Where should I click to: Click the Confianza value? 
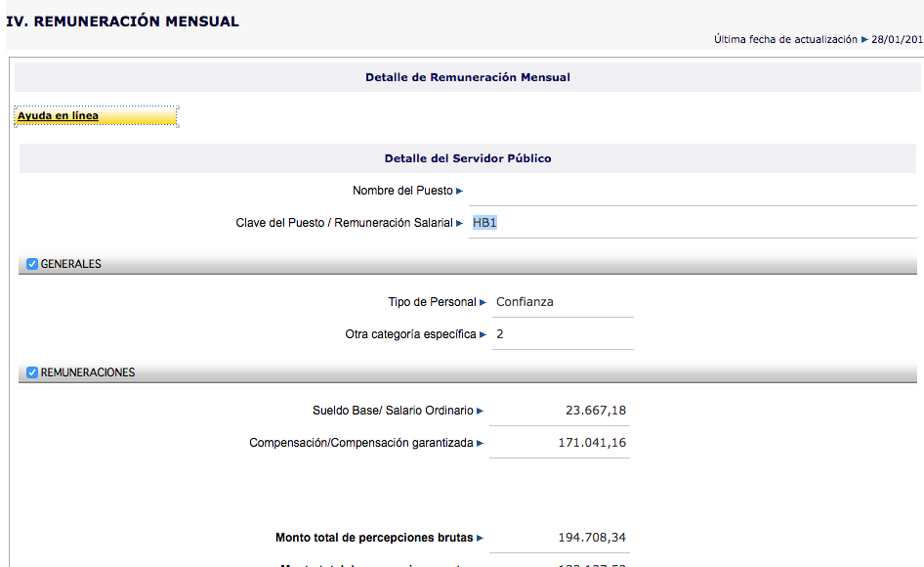(x=525, y=302)
